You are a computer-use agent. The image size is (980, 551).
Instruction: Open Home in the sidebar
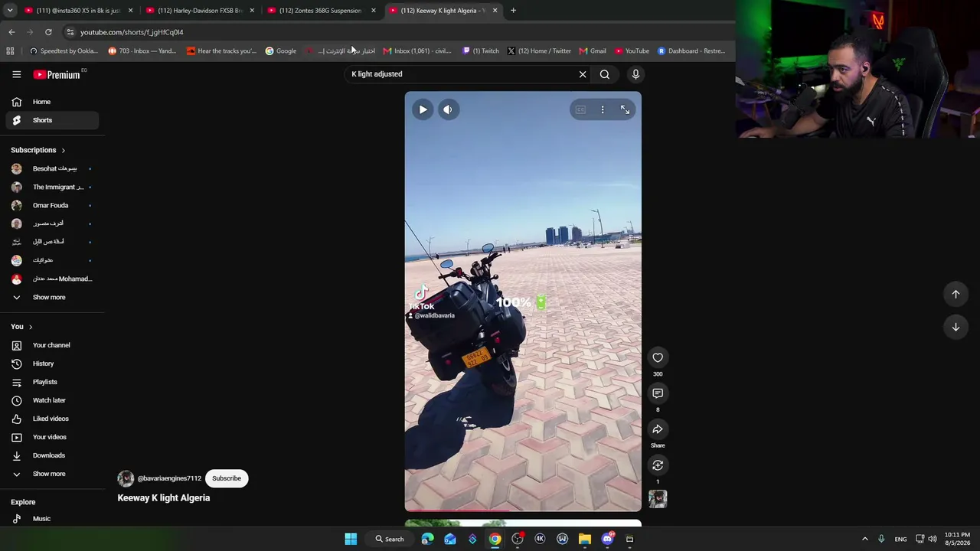(x=52, y=102)
